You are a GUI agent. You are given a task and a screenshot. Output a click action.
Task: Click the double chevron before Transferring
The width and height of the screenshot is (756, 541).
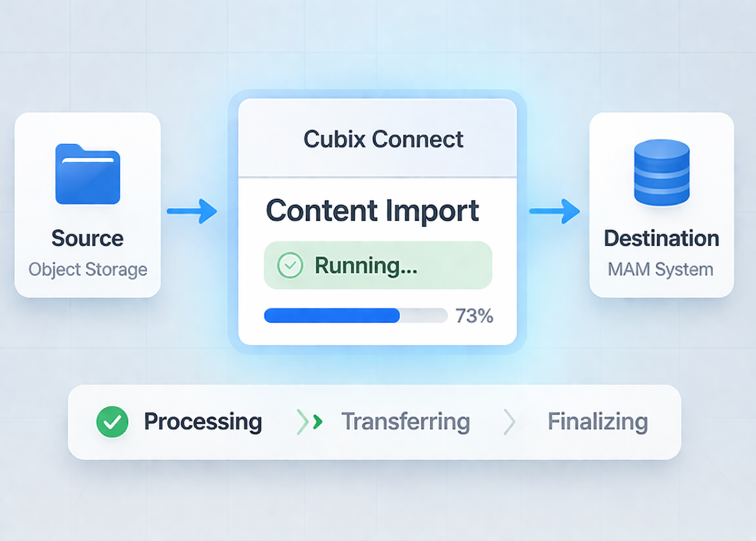tap(309, 422)
